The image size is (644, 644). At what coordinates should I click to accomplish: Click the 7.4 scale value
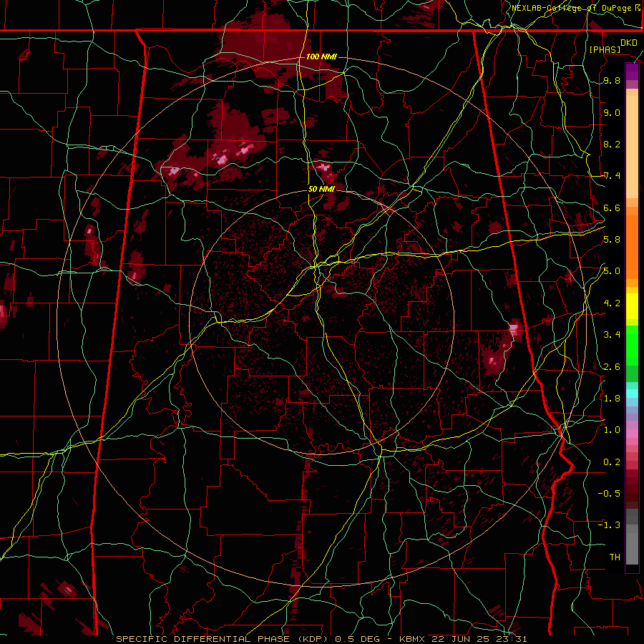point(612,176)
